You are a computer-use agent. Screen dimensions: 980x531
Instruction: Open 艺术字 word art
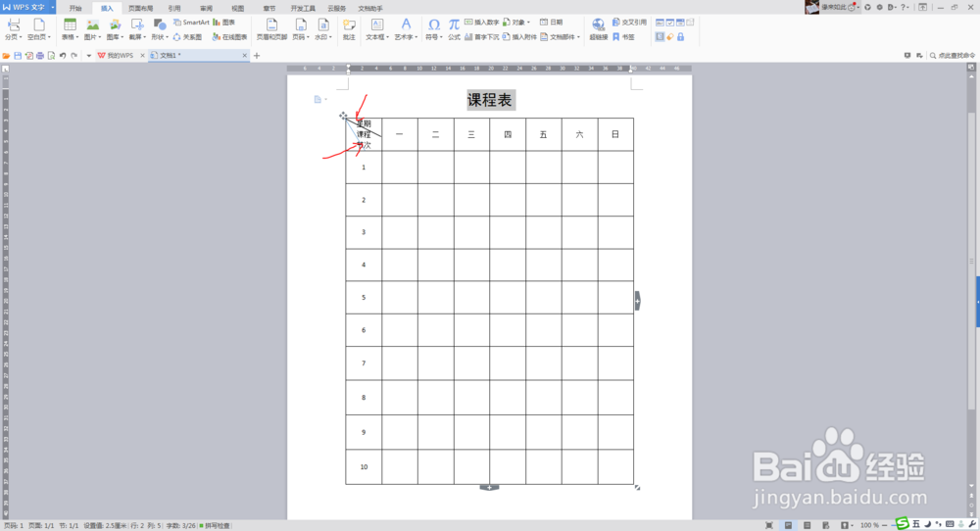coord(406,29)
